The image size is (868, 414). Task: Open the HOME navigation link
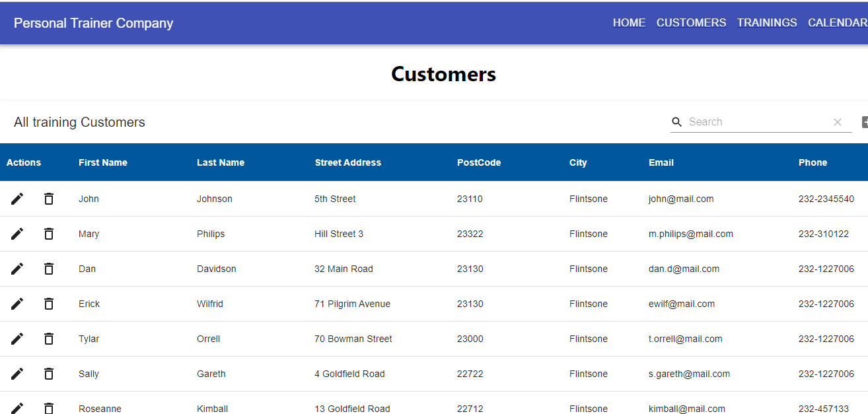[629, 22]
